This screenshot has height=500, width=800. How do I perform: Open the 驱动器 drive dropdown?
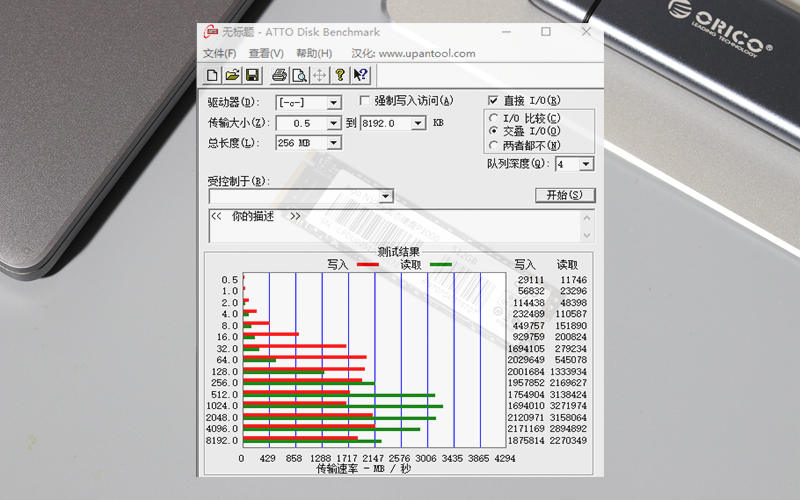334,103
